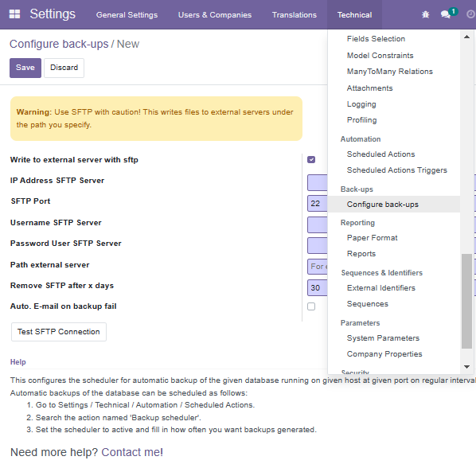Discard the backup record changes
The width and height of the screenshot is (476, 472).
pos(64,68)
